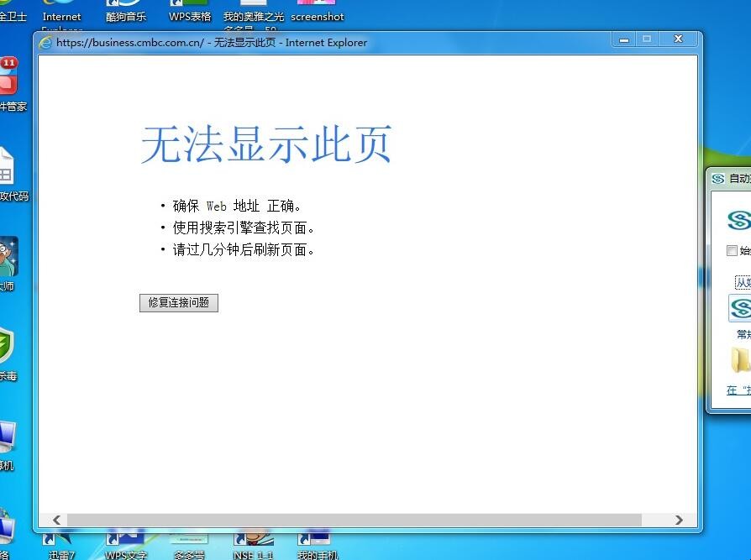Open the 酷狗音乐 desktop shortcut
Image resolution: width=751 pixels, height=560 pixels.
(x=126, y=12)
